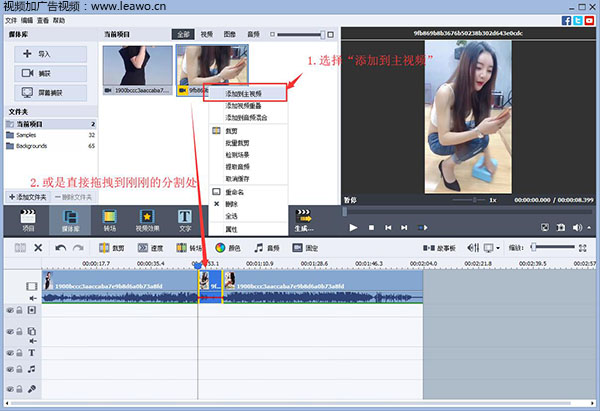Click the redo arrow icon
The width and height of the screenshot is (600, 411).
[x=78, y=248]
